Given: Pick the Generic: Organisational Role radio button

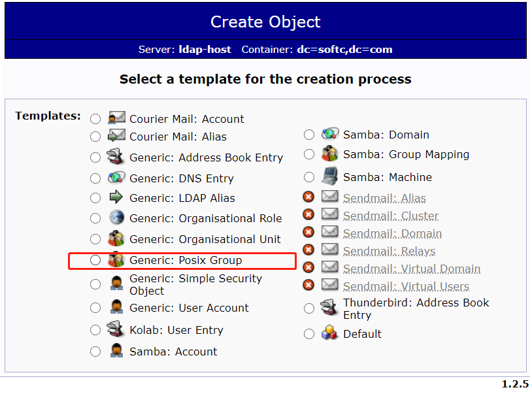Looking at the screenshot, I should coord(95,219).
